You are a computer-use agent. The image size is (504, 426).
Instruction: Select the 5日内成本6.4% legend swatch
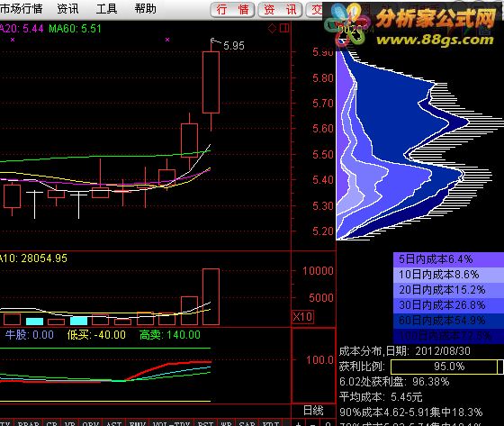(448, 259)
